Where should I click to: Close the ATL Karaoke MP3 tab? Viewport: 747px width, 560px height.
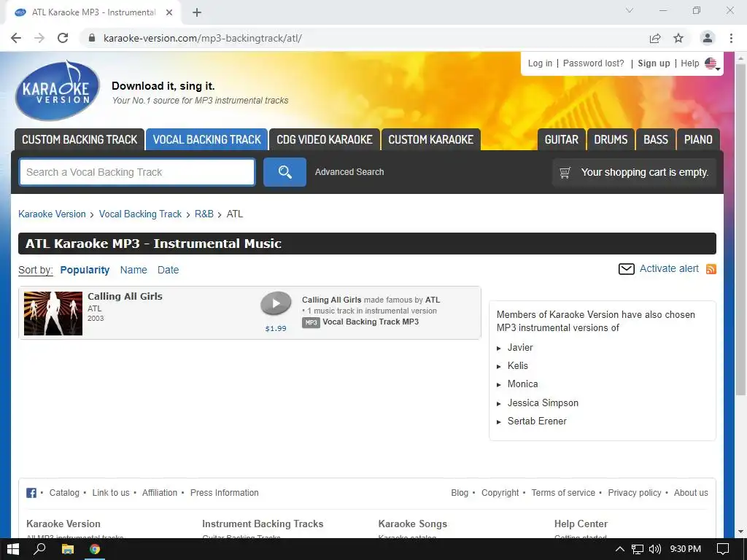pyautogui.click(x=169, y=12)
